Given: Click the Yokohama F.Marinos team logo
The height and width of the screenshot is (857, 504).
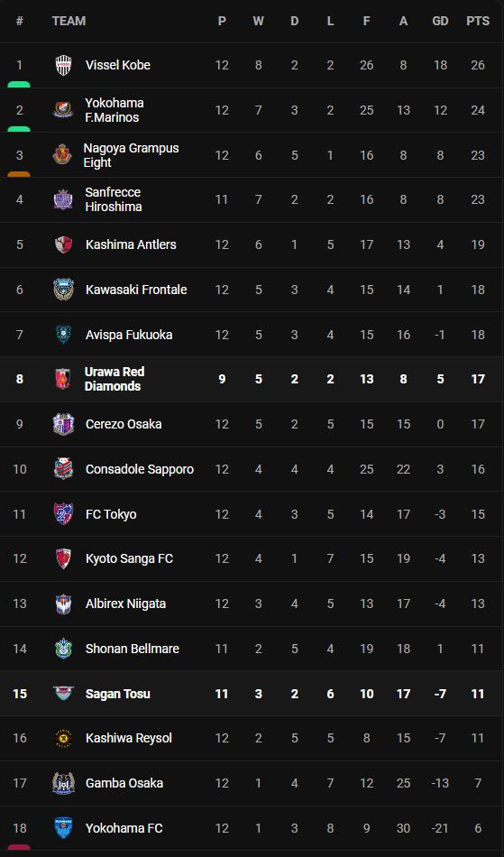Looking at the screenshot, I should (63, 110).
